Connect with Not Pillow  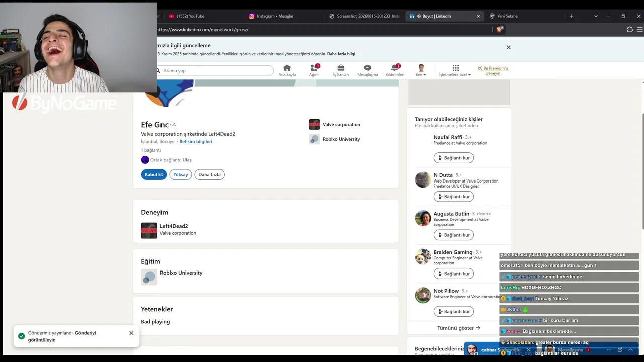point(454,311)
